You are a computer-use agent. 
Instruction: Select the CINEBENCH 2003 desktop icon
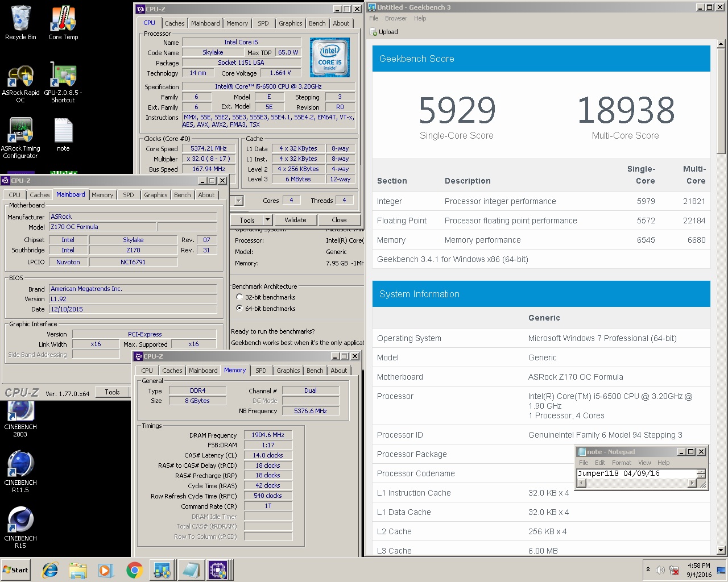20,419
